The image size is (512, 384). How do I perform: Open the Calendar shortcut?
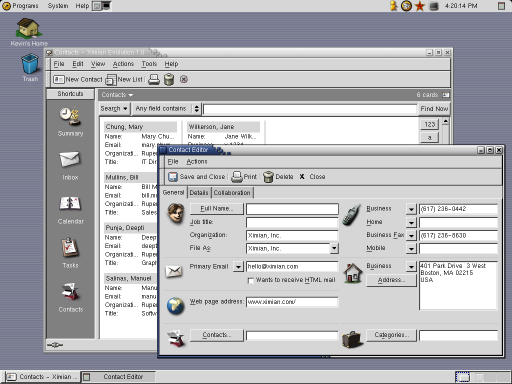(70, 210)
